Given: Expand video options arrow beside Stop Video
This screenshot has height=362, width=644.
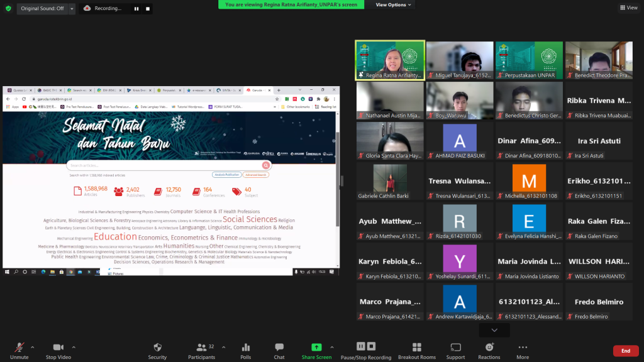Looking at the screenshot, I should (74, 347).
